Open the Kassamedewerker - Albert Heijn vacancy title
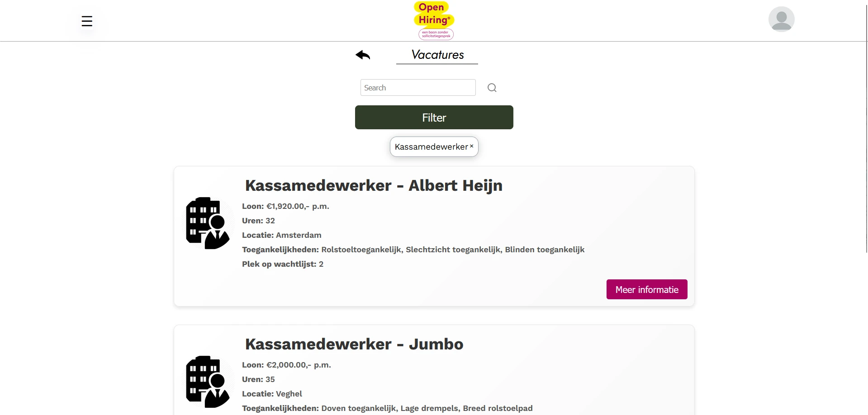The height and width of the screenshot is (415, 868). tap(373, 185)
